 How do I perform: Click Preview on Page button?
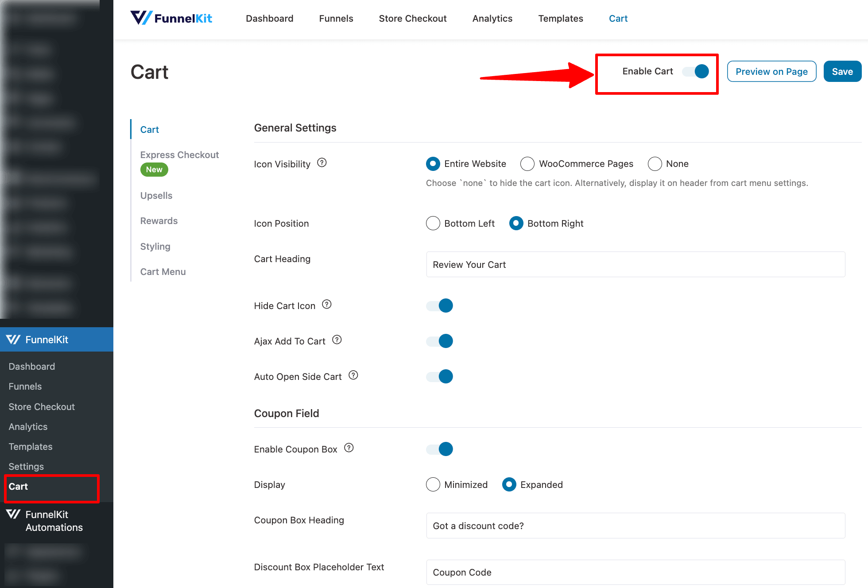tap(771, 72)
